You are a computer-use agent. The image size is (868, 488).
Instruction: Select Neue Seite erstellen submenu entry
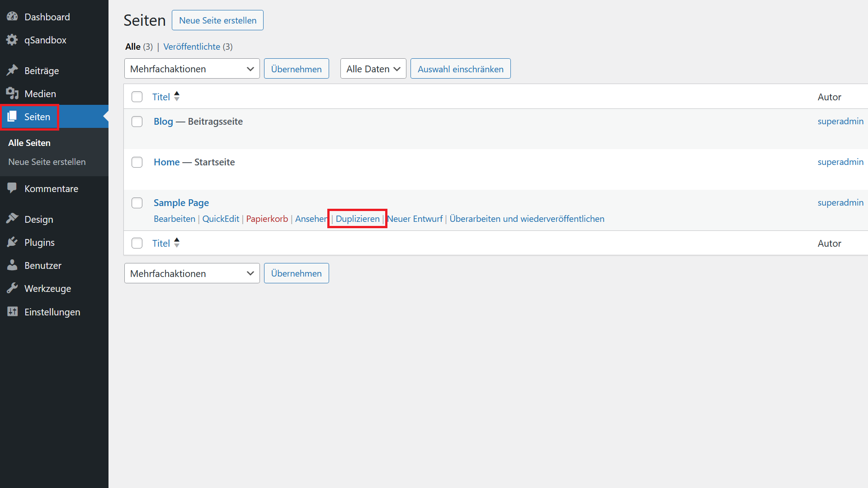47,162
